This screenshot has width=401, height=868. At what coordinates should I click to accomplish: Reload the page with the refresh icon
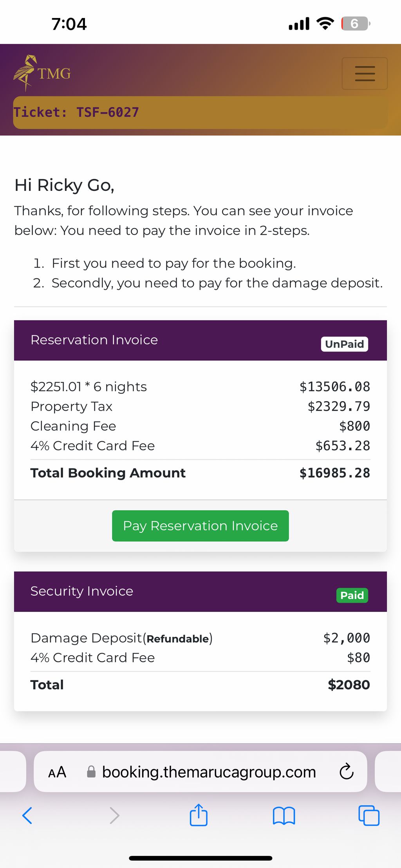click(346, 772)
